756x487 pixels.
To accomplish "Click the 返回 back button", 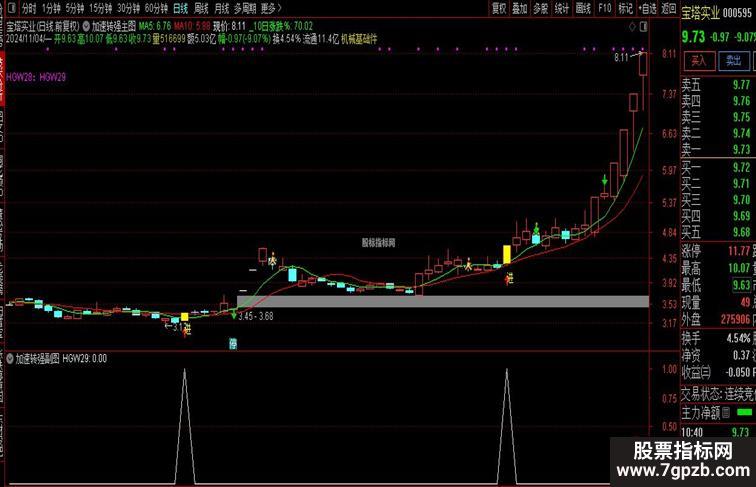I will [669, 8].
